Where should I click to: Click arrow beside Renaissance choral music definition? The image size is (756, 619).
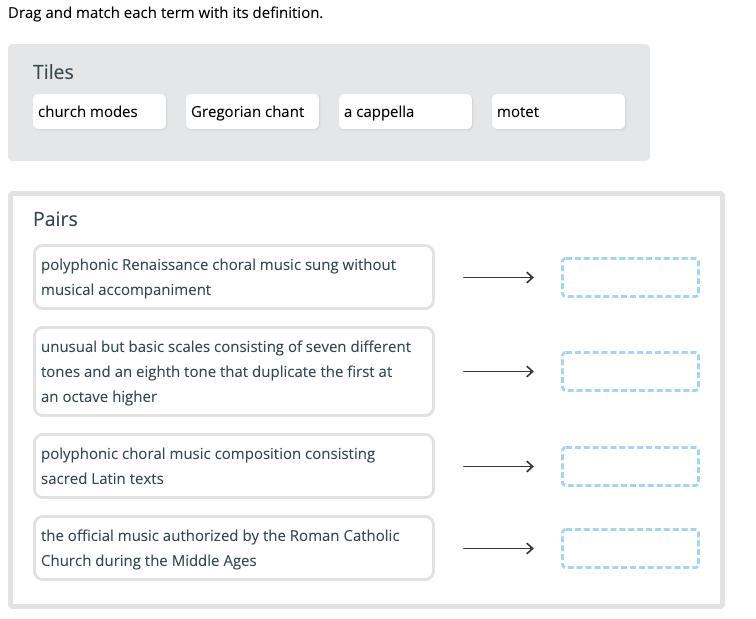(x=498, y=277)
